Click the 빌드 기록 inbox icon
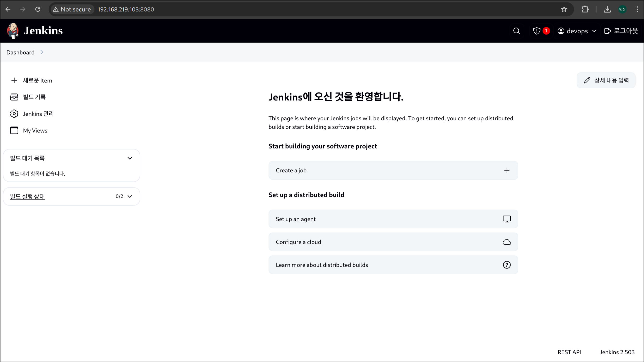The width and height of the screenshot is (644, 362). click(14, 97)
